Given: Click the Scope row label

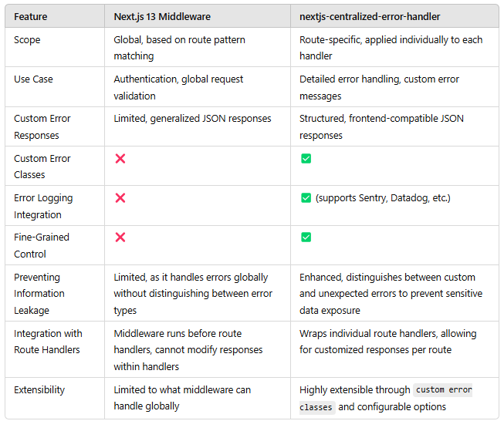Looking at the screenshot, I should 27,40.
